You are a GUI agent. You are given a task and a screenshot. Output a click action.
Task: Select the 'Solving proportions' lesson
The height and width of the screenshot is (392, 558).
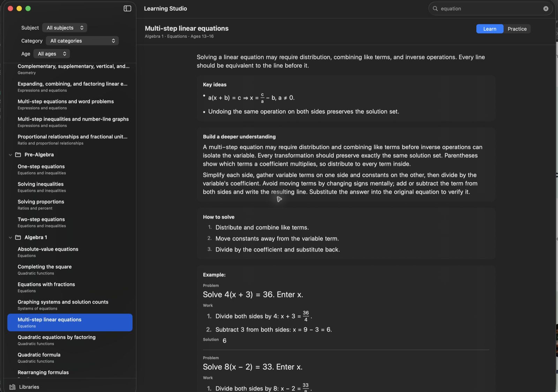70,205
